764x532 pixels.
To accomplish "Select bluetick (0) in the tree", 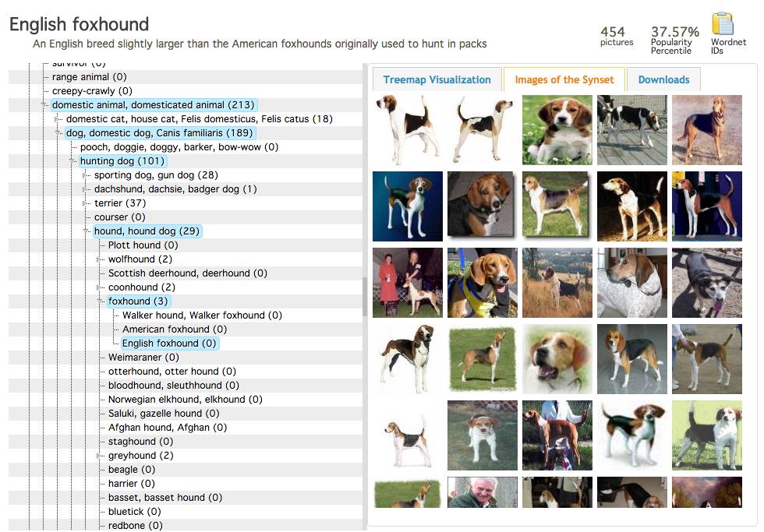I will 134,512.
